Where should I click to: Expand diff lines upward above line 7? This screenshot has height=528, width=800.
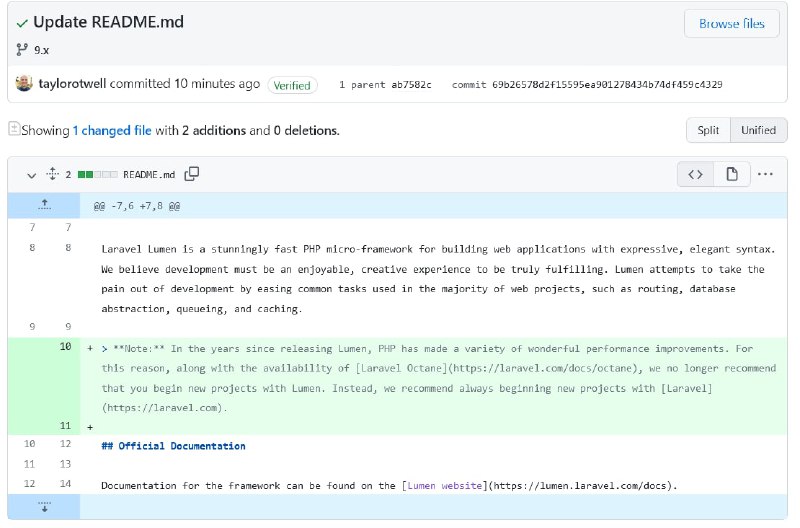point(44,205)
